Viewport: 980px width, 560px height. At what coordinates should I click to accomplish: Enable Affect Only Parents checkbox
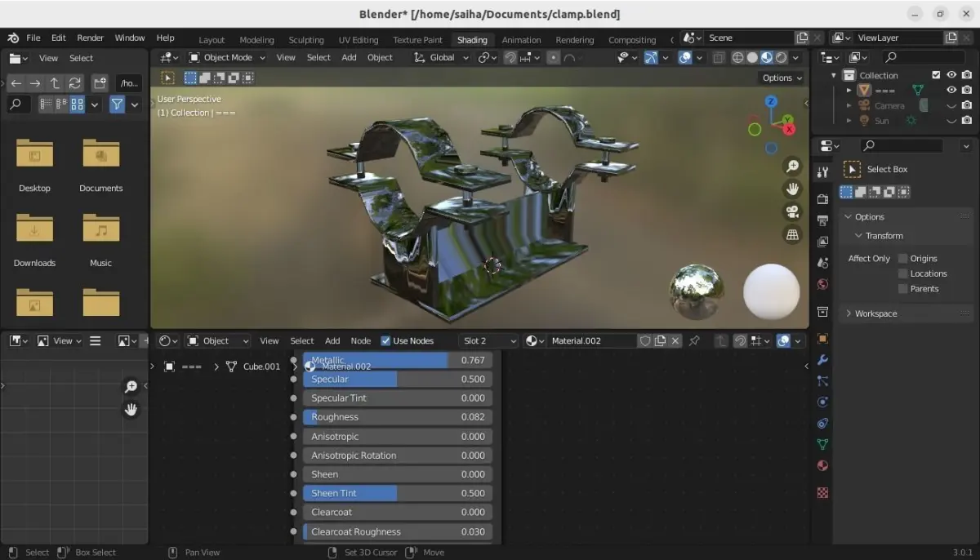coord(902,289)
